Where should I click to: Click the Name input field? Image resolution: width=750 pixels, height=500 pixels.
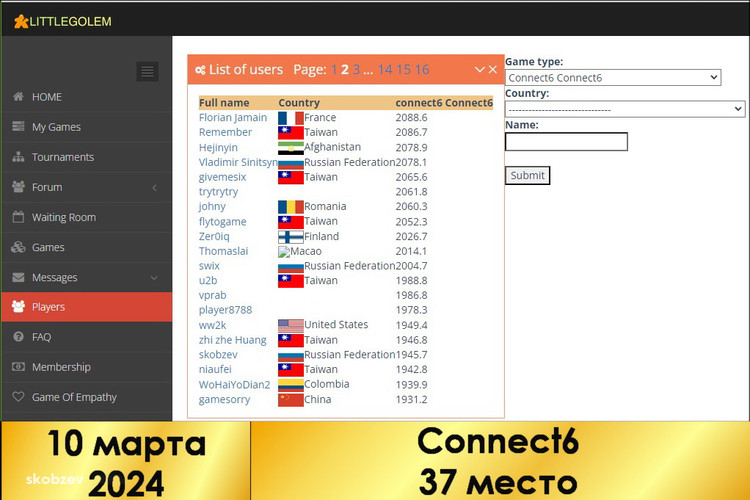566,142
